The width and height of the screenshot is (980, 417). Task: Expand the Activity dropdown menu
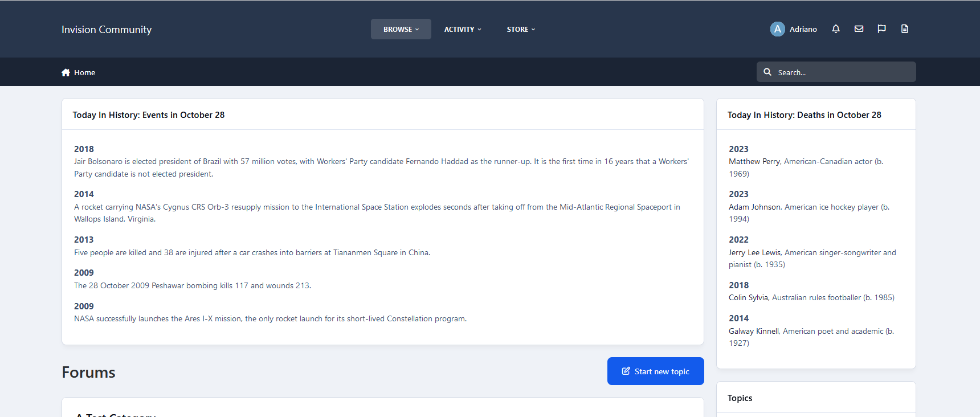coord(463,29)
